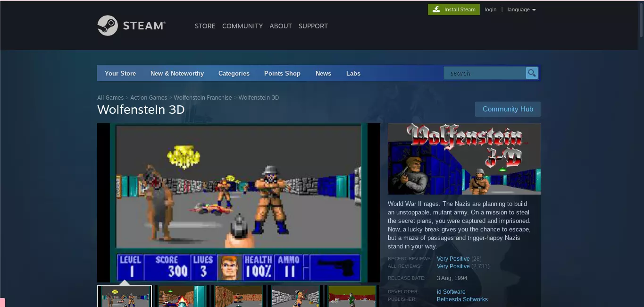The height and width of the screenshot is (307, 644).
Task: Click the release date 3 Aug, 1994
Action: point(452,278)
